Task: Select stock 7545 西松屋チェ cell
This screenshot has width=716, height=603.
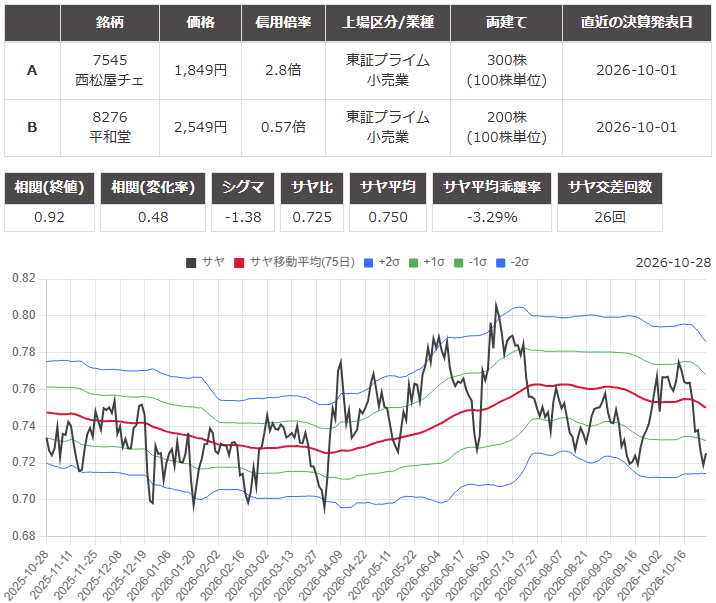Action: 110,70
